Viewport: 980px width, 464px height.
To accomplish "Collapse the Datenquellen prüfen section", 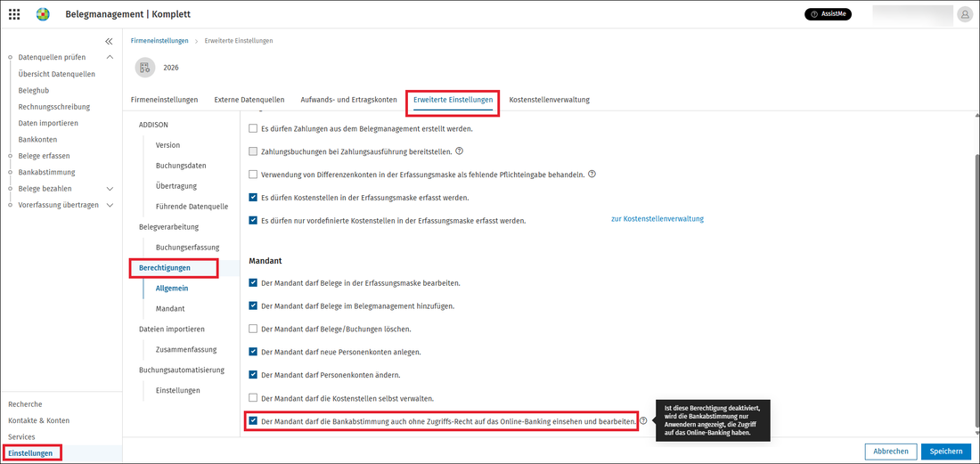I will tap(110, 58).
